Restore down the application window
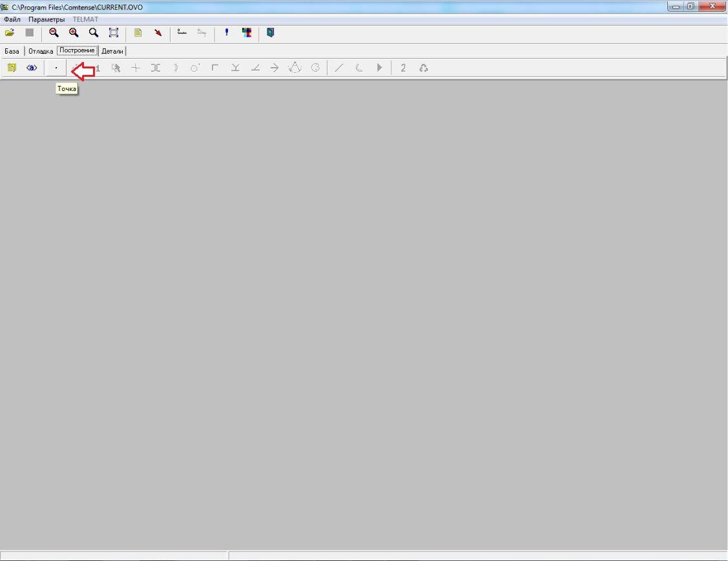The height and width of the screenshot is (561, 728). 691,6
